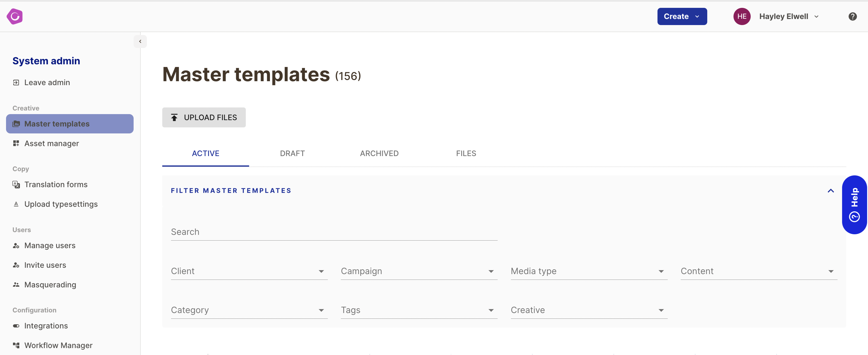The width and height of the screenshot is (868, 355).
Task: Open Workflow Manager
Action: (x=58, y=345)
